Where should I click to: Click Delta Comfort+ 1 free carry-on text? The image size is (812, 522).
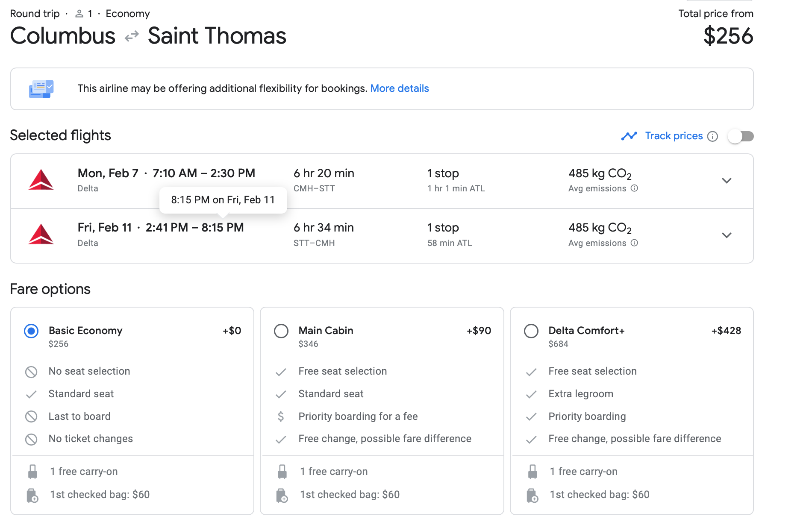(583, 472)
